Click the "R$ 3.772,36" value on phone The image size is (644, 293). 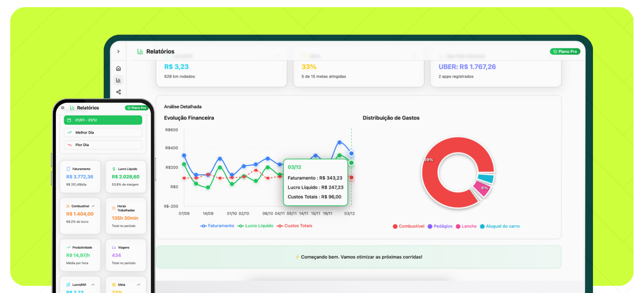click(80, 177)
